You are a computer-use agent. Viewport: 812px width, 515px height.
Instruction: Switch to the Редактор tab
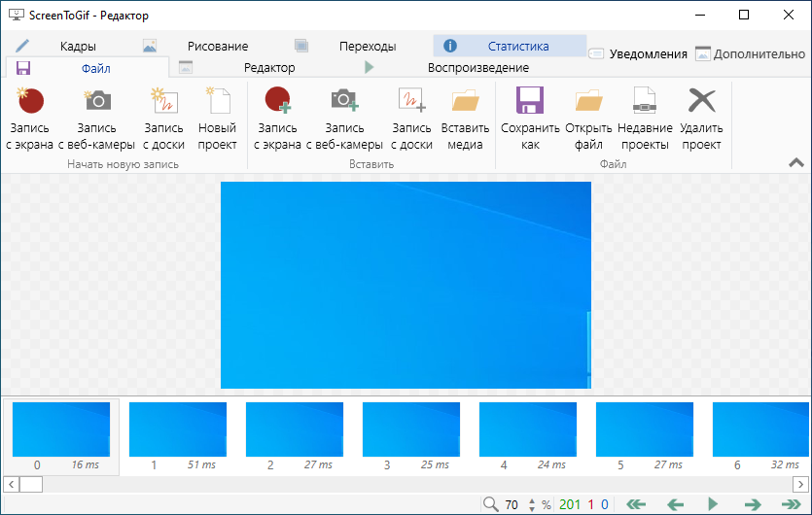click(260, 68)
